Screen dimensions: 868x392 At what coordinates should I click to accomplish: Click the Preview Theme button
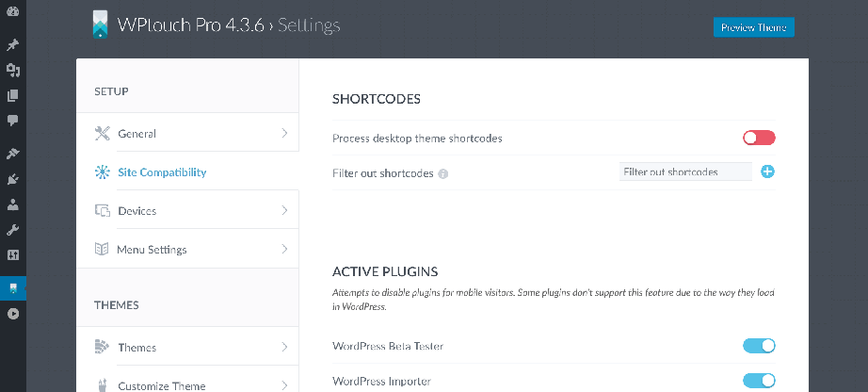click(754, 27)
